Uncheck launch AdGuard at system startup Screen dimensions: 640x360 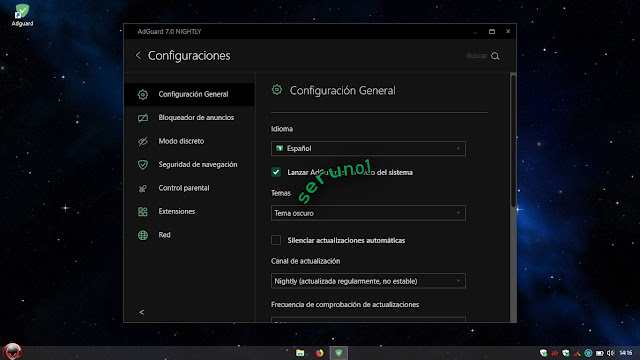(x=276, y=172)
